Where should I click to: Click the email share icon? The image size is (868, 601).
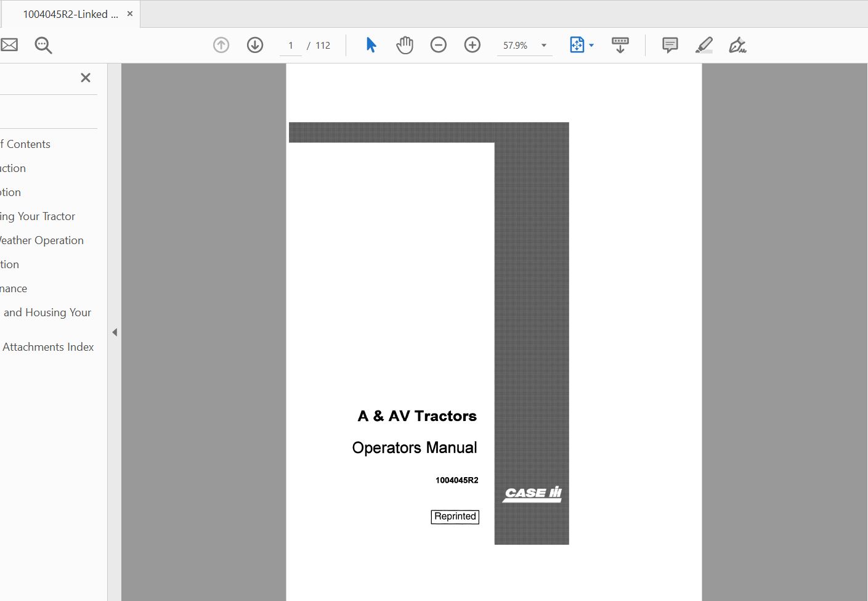click(x=9, y=44)
